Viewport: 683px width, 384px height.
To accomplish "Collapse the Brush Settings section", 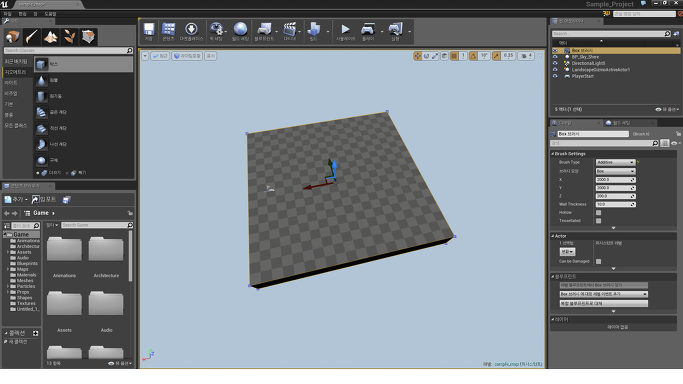I will click(553, 154).
